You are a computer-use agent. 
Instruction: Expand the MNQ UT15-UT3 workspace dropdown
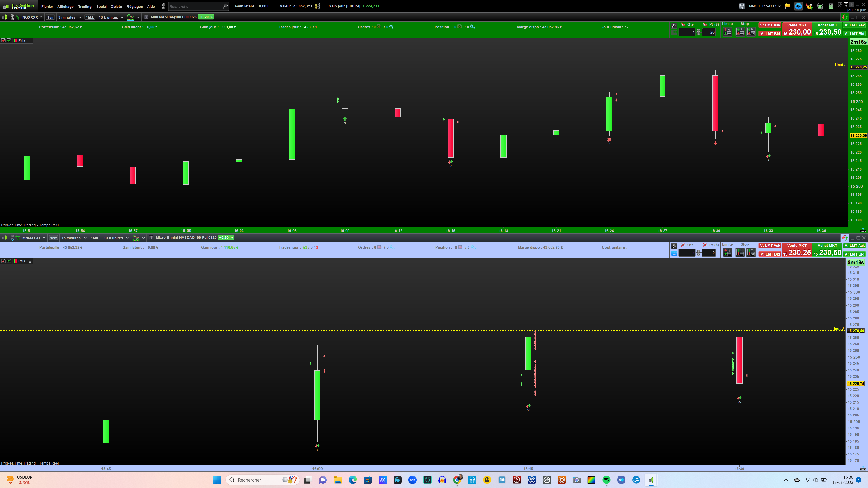click(779, 6)
